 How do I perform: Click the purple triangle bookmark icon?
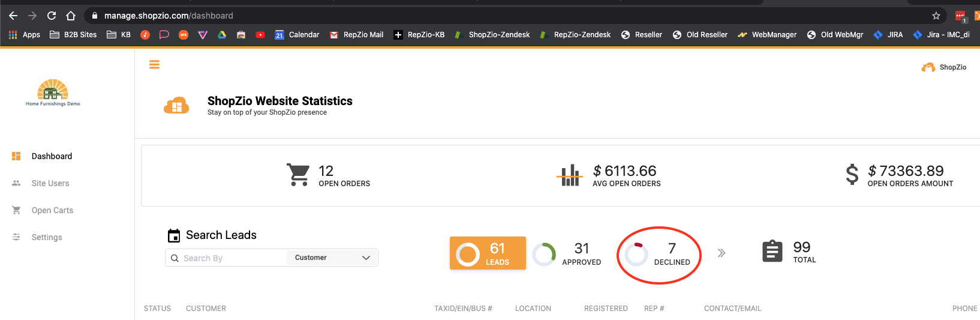tap(203, 35)
